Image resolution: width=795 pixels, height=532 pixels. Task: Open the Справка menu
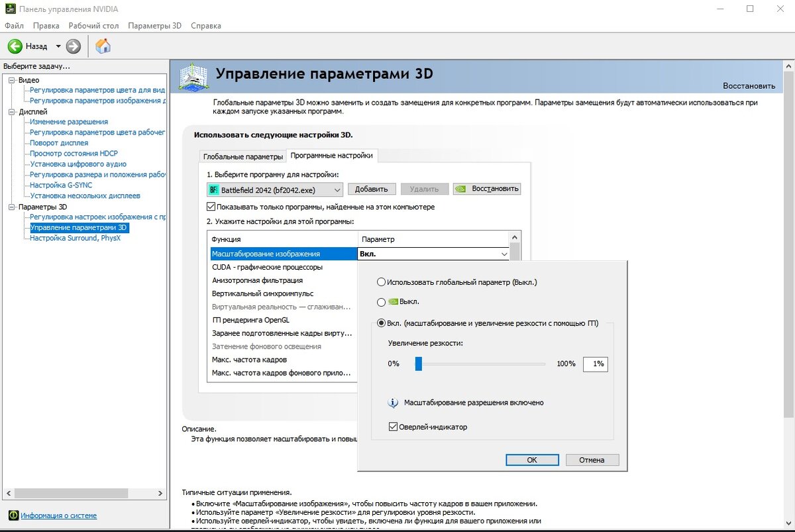tap(206, 26)
